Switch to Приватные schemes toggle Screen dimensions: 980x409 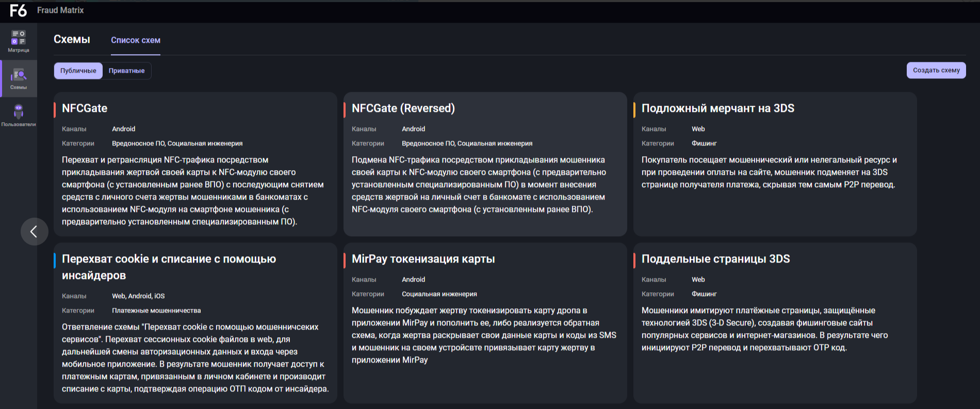click(126, 71)
